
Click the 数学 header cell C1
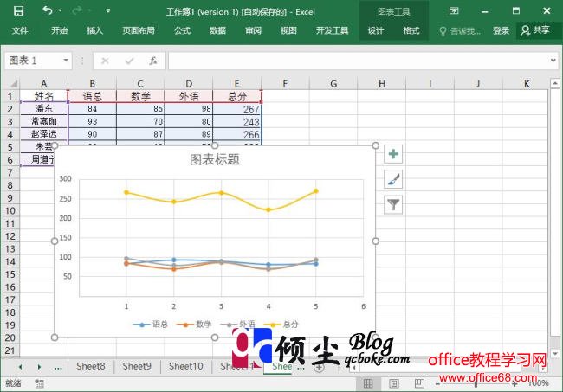point(140,96)
